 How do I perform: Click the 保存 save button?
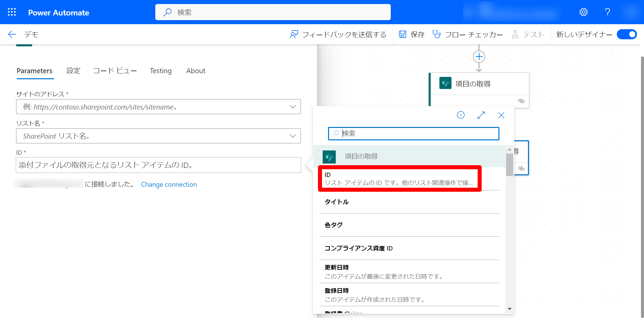click(x=411, y=34)
